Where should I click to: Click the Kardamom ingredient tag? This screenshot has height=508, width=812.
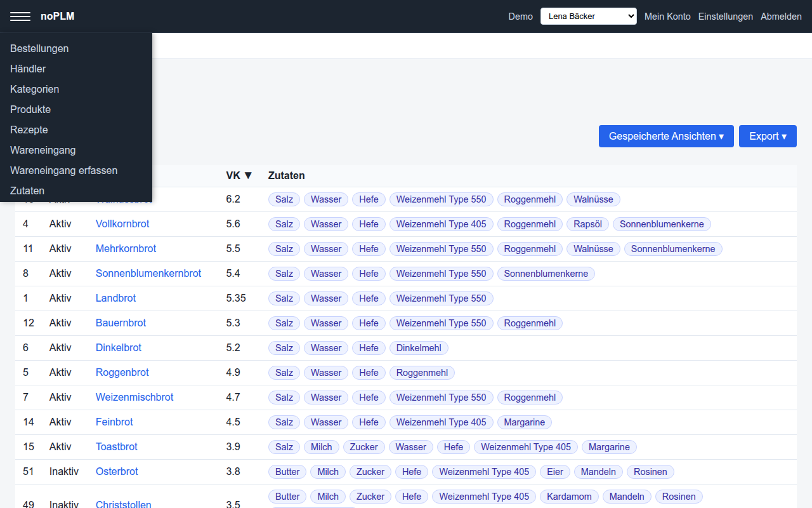point(569,497)
